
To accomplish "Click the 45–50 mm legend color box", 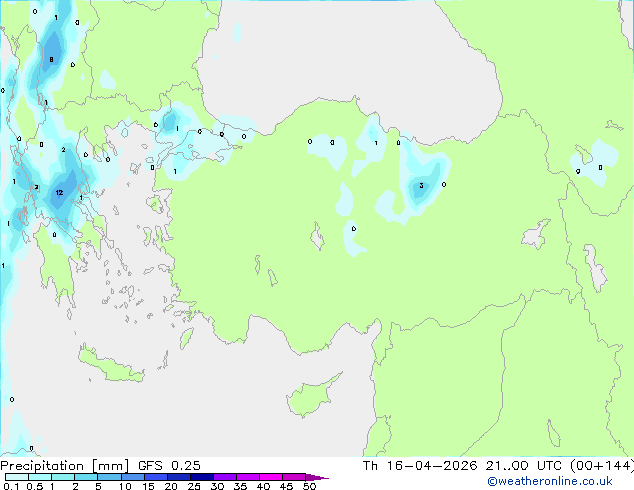I will (294, 477).
